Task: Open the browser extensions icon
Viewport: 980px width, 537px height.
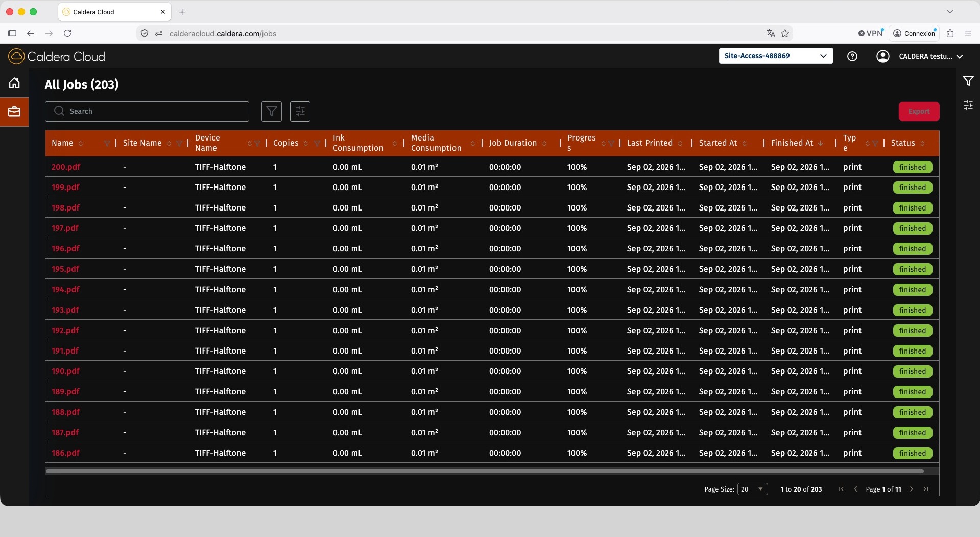Action: click(x=950, y=33)
